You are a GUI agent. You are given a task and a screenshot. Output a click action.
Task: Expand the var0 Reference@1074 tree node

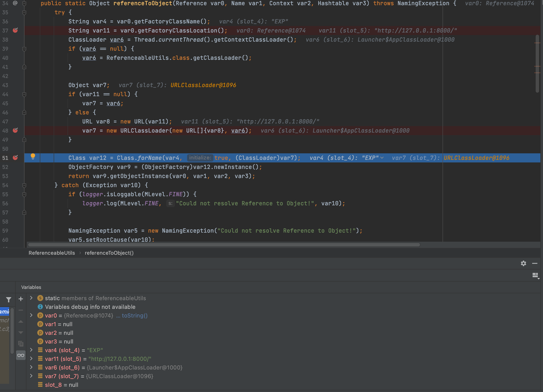pos(31,315)
